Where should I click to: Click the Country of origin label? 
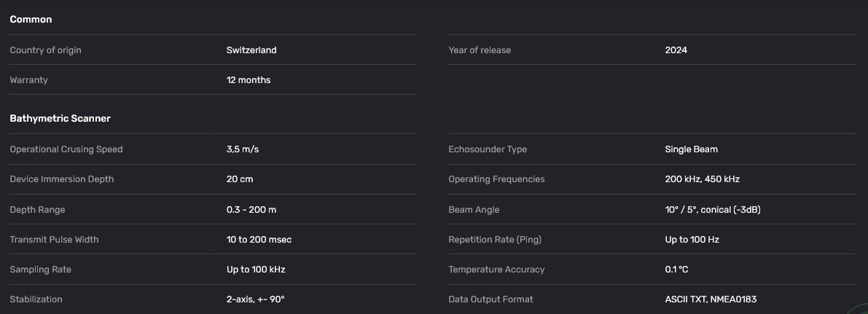(45, 50)
